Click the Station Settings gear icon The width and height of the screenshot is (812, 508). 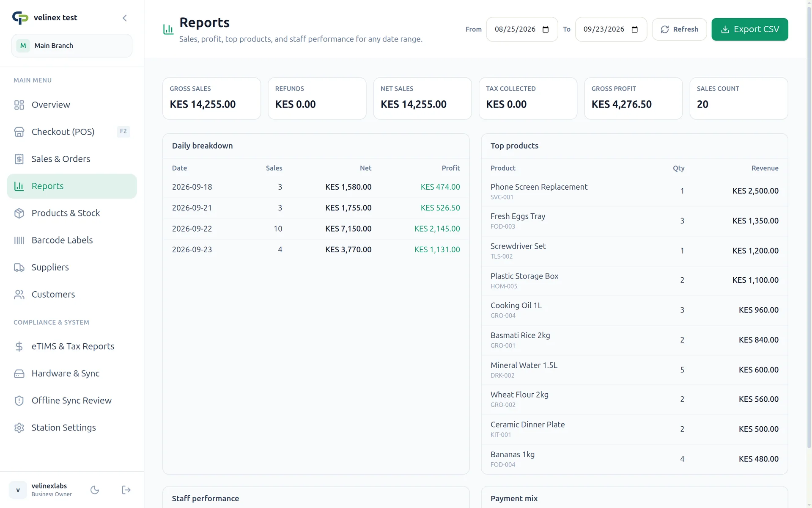click(19, 428)
